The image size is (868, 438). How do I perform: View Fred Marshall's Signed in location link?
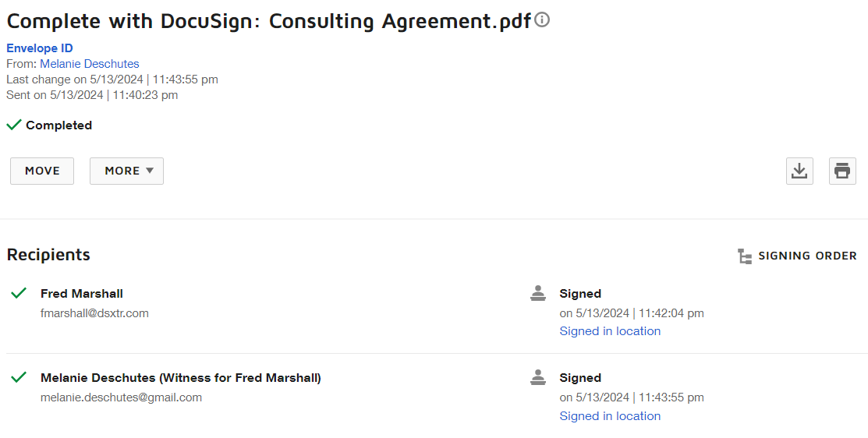point(610,330)
